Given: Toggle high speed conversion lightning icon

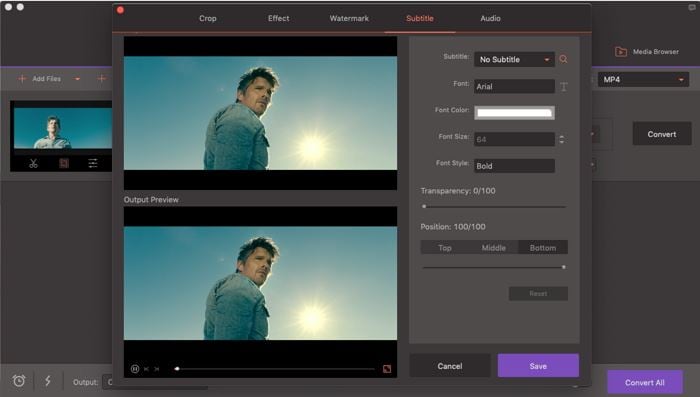Looking at the screenshot, I should [x=48, y=381].
